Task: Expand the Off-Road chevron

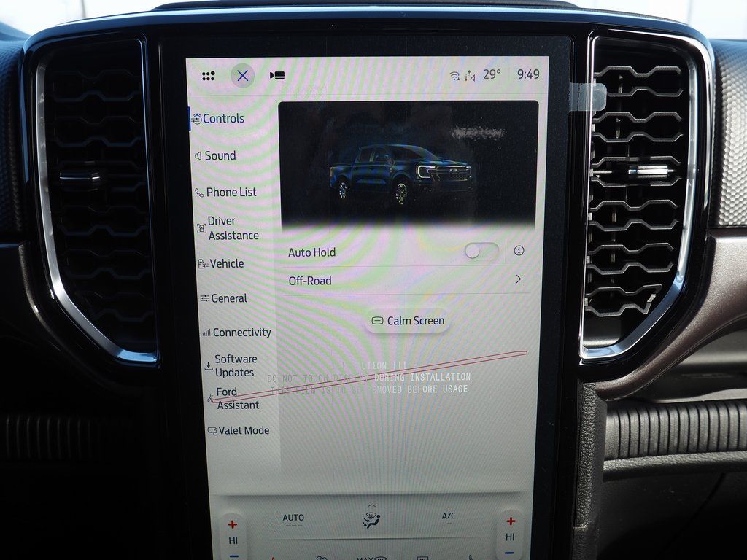Action: pos(519,279)
